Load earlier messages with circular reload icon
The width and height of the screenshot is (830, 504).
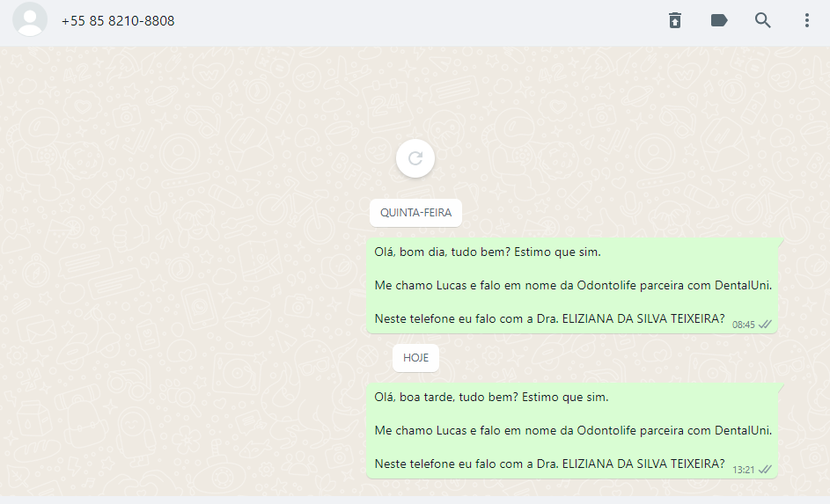pyautogui.click(x=415, y=158)
